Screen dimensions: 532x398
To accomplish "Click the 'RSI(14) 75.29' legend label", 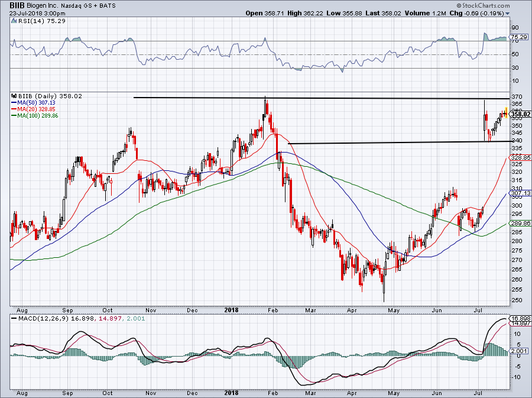I will [42, 21].
